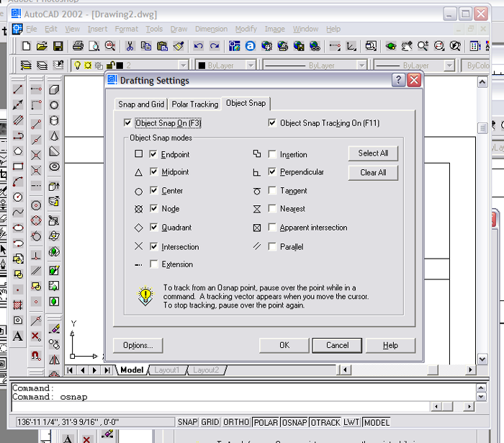Select the Ellipse draw tool
The width and height of the screenshot is (504, 443).
tap(18, 228)
